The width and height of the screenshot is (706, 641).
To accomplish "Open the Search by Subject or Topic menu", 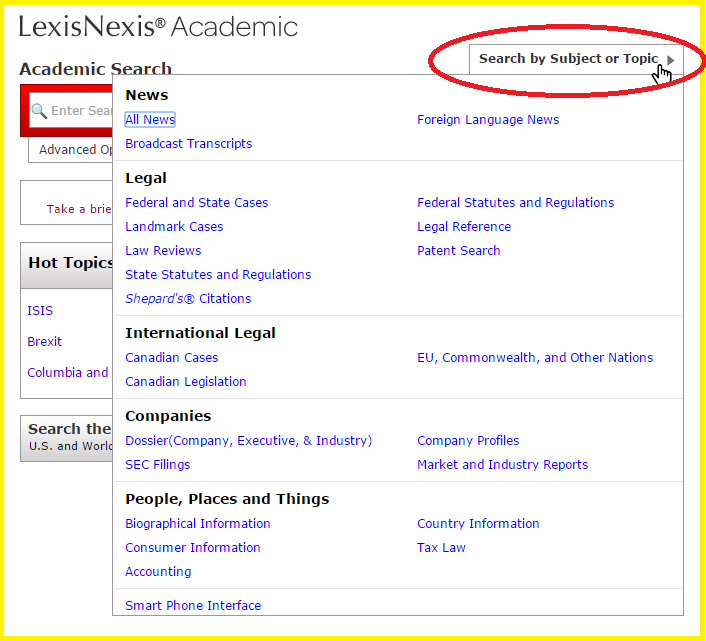I will (576, 59).
